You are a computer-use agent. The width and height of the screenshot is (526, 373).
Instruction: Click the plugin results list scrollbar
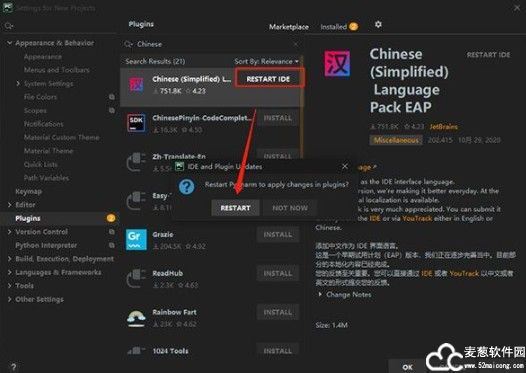tap(302, 107)
